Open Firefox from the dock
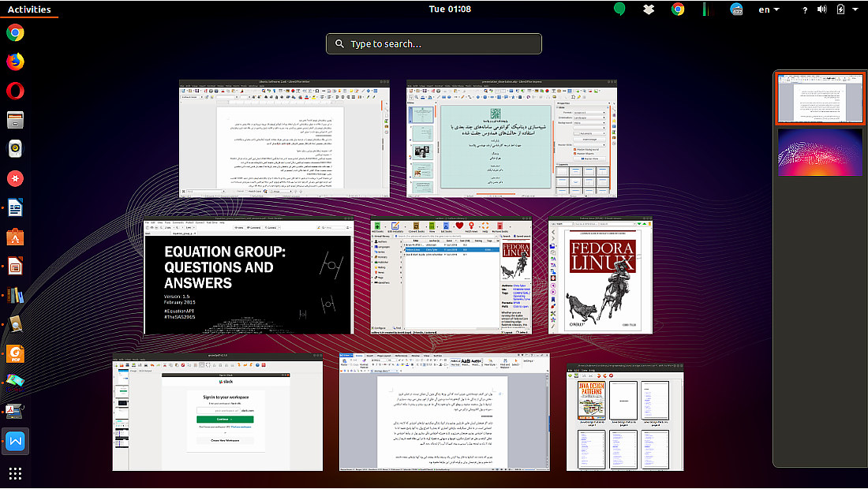Image resolution: width=868 pixels, height=489 pixels. pos(15,62)
